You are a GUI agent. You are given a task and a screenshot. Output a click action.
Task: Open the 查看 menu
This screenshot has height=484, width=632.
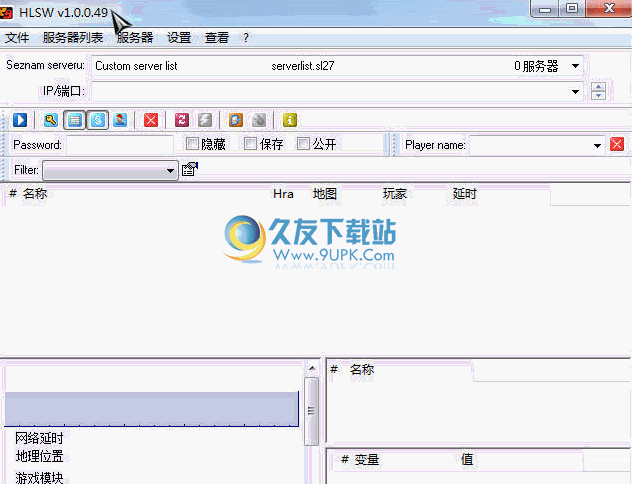pos(217,38)
